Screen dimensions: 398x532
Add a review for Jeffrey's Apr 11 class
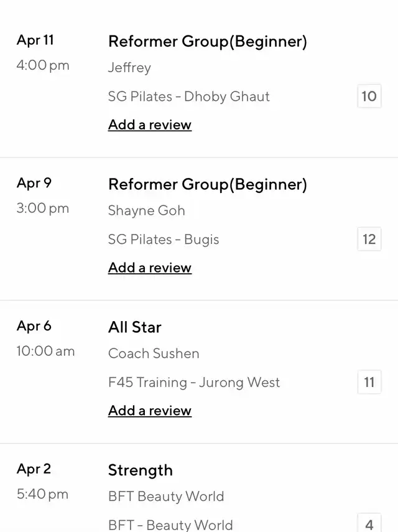[150, 124]
